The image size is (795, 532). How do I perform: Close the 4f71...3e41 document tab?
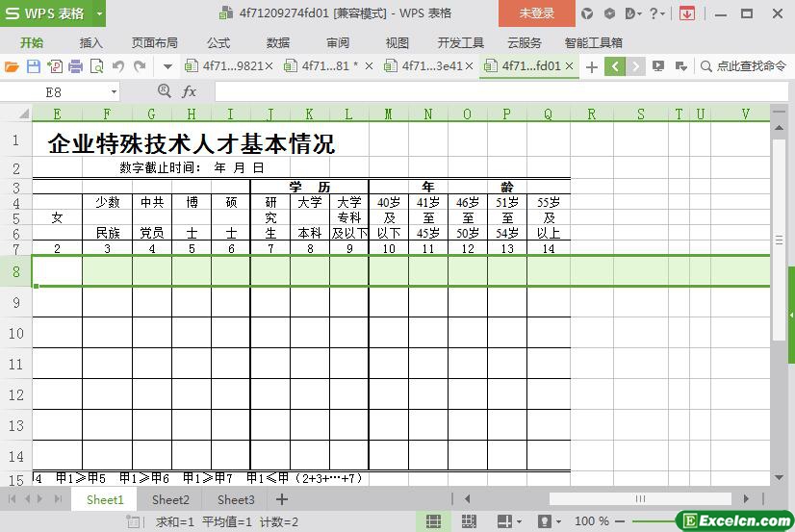click(469, 65)
